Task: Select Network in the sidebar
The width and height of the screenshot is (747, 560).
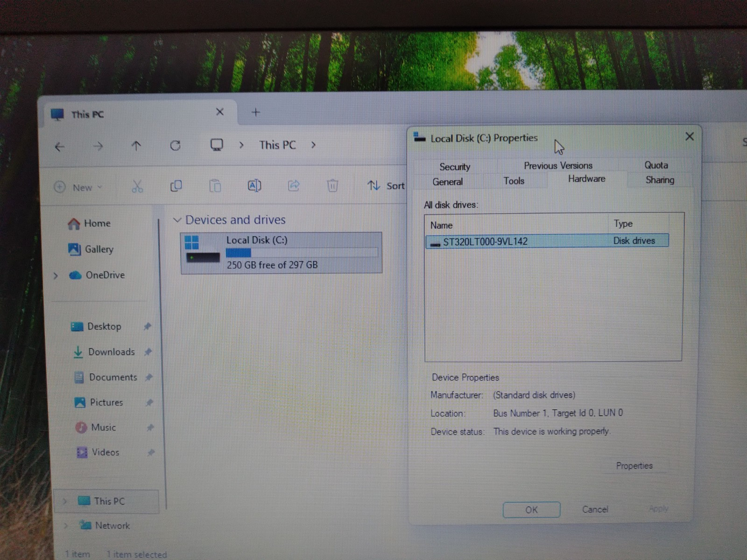Action: point(105,525)
